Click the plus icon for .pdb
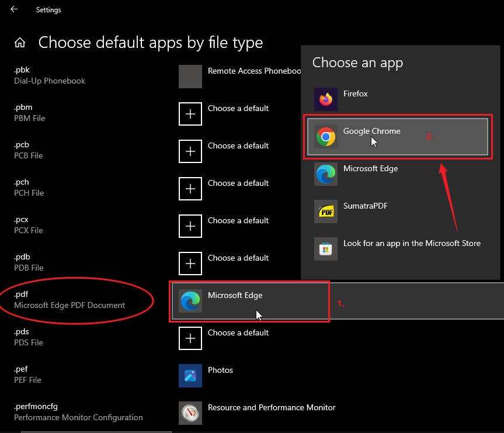504x433 pixels. (x=190, y=264)
